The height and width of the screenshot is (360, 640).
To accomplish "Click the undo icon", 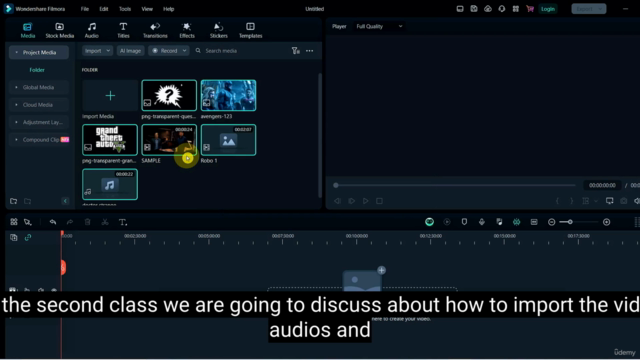I will pyautogui.click(x=53, y=222).
